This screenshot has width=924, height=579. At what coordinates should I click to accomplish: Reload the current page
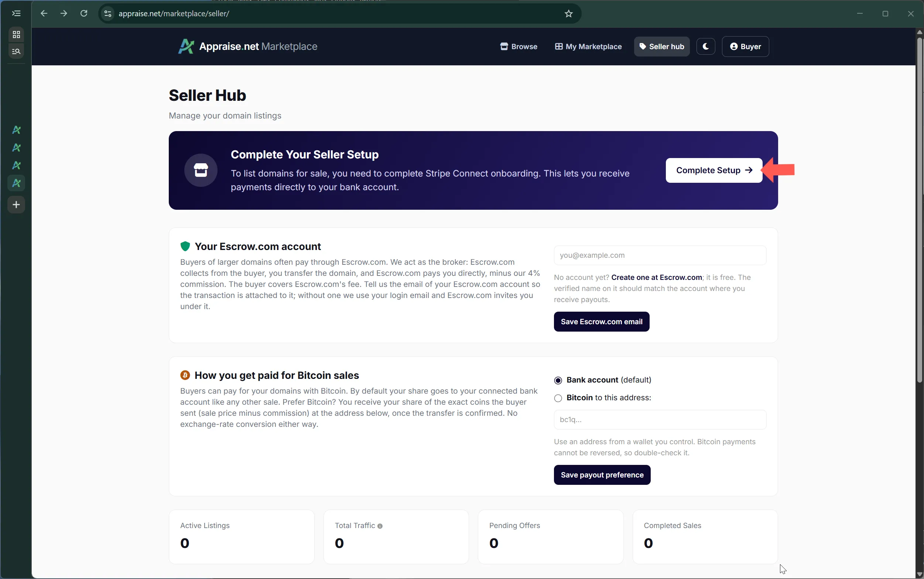coord(84,13)
